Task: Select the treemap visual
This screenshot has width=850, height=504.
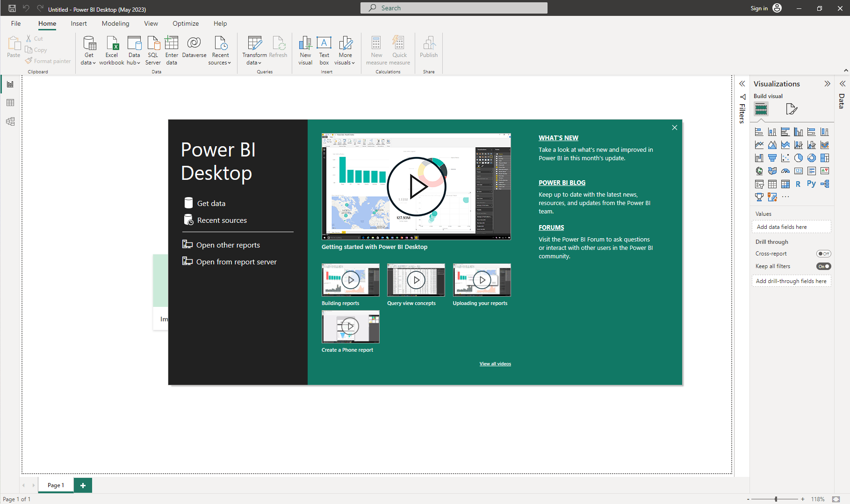Action: 824,158
